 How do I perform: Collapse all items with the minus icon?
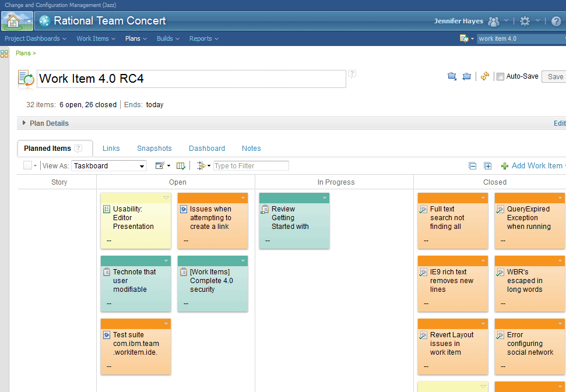473,166
